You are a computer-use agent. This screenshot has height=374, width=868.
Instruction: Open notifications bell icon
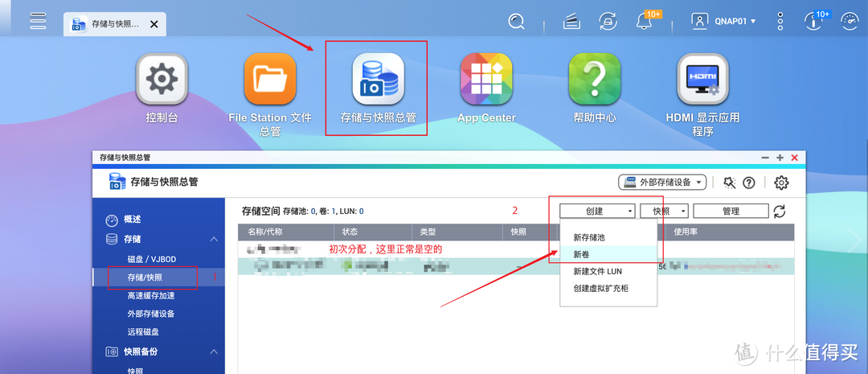click(645, 22)
